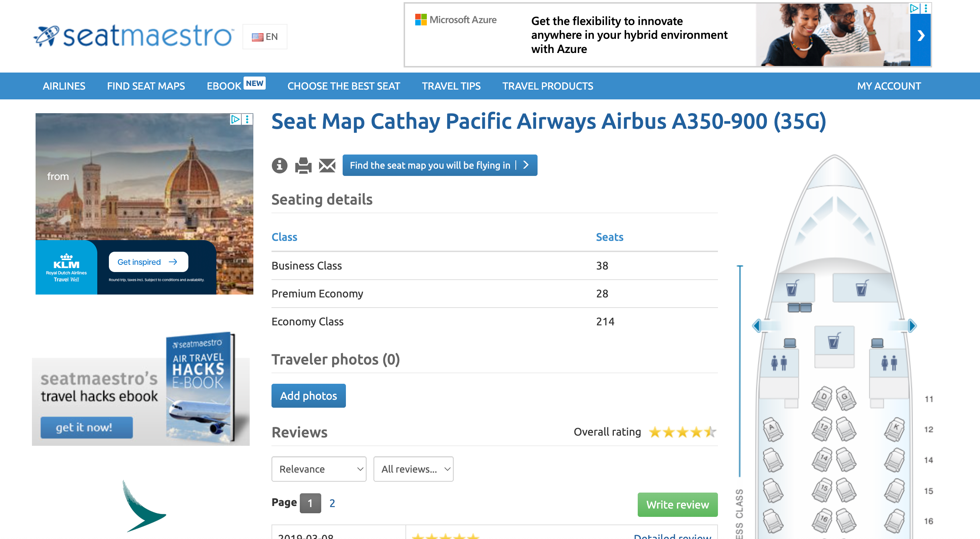Click the right arrow on the aircraft seat map
Viewport: 980px width, 539px height.
pos(912,325)
